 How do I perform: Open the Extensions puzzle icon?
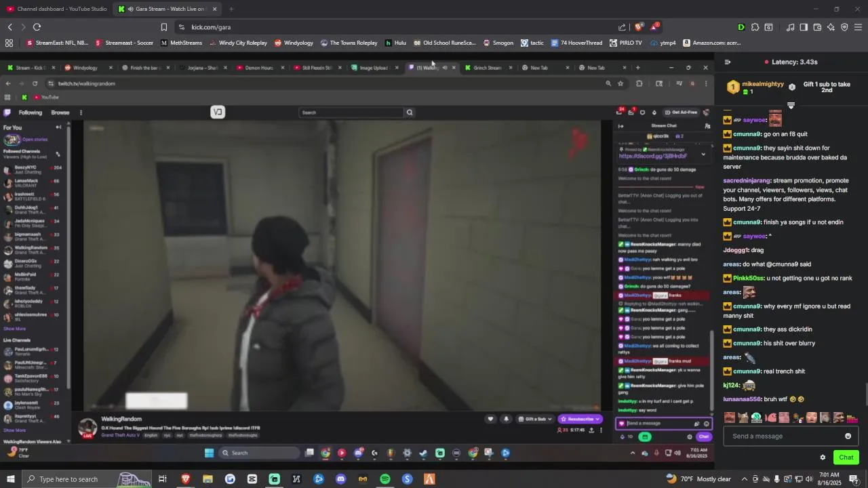tap(755, 27)
